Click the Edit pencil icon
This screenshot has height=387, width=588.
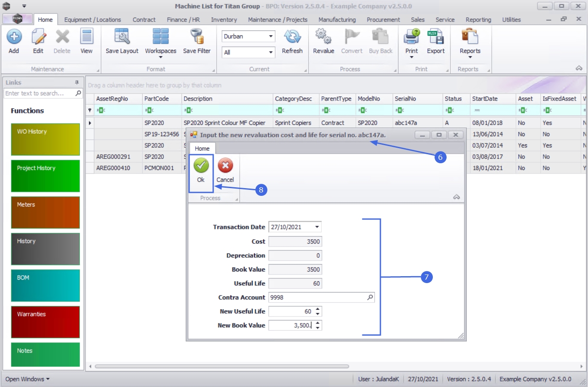tap(38, 37)
